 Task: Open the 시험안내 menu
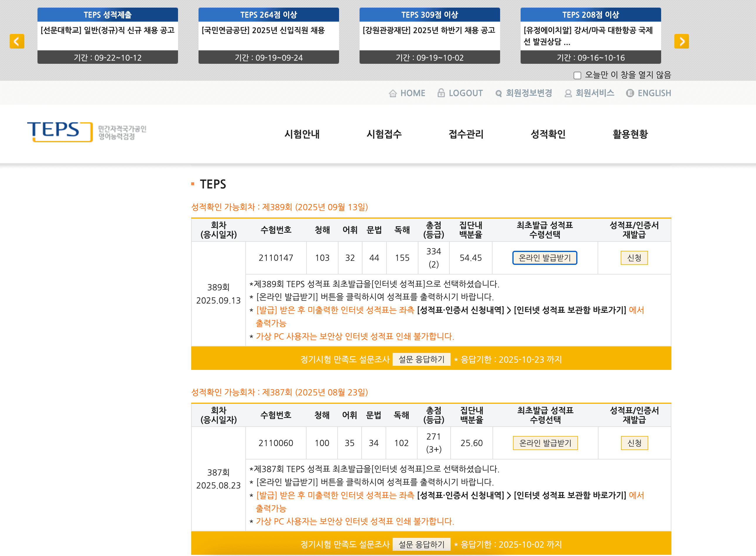[x=302, y=134]
